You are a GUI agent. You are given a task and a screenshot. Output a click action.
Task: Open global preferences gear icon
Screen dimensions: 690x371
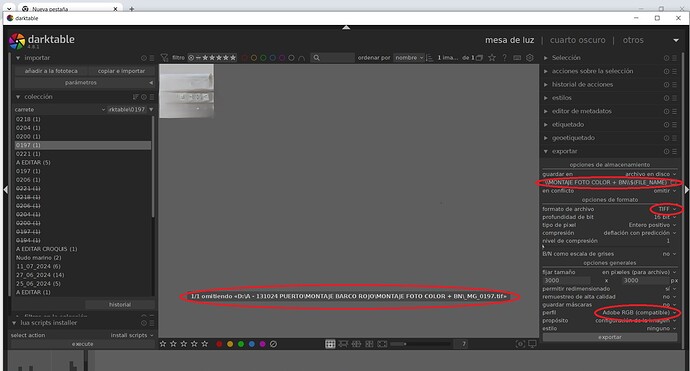click(530, 58)
